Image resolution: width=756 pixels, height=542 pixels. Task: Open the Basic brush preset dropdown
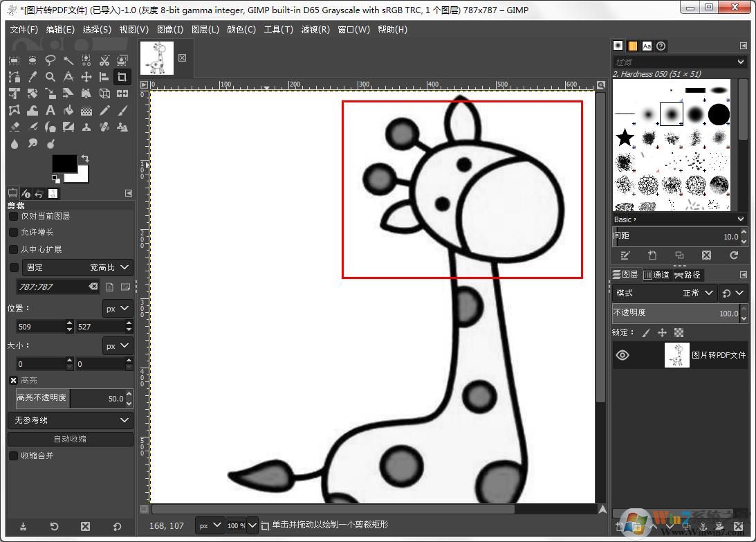(679, 219)
